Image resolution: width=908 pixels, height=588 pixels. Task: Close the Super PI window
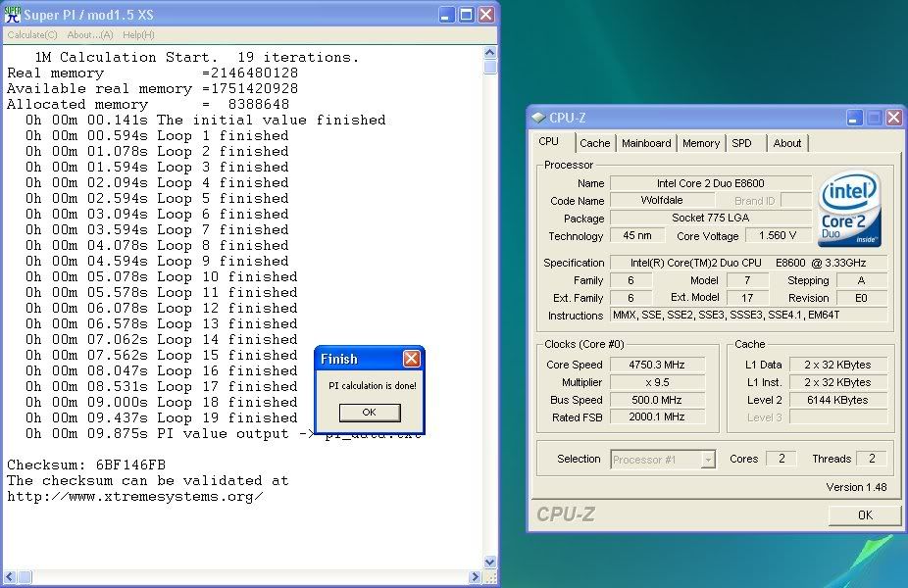[485, 15]
